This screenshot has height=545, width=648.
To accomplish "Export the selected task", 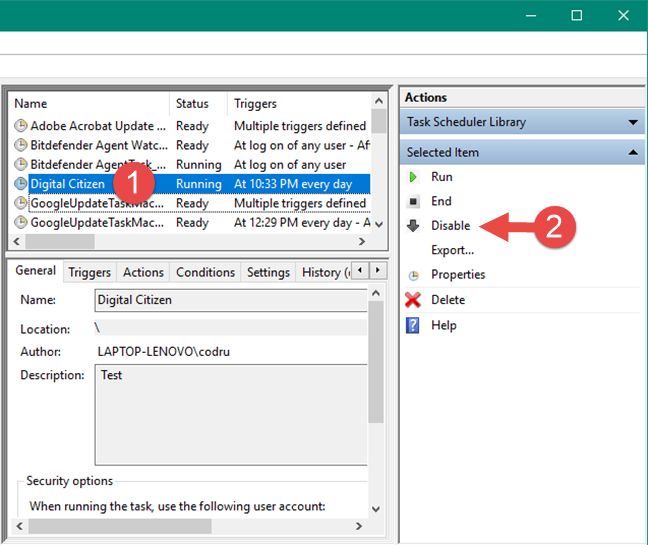I will point(453,250).
